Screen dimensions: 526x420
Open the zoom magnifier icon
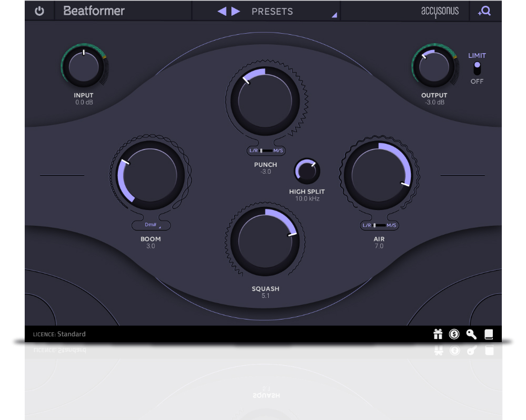pyautogui.click(x=484, y=12)
